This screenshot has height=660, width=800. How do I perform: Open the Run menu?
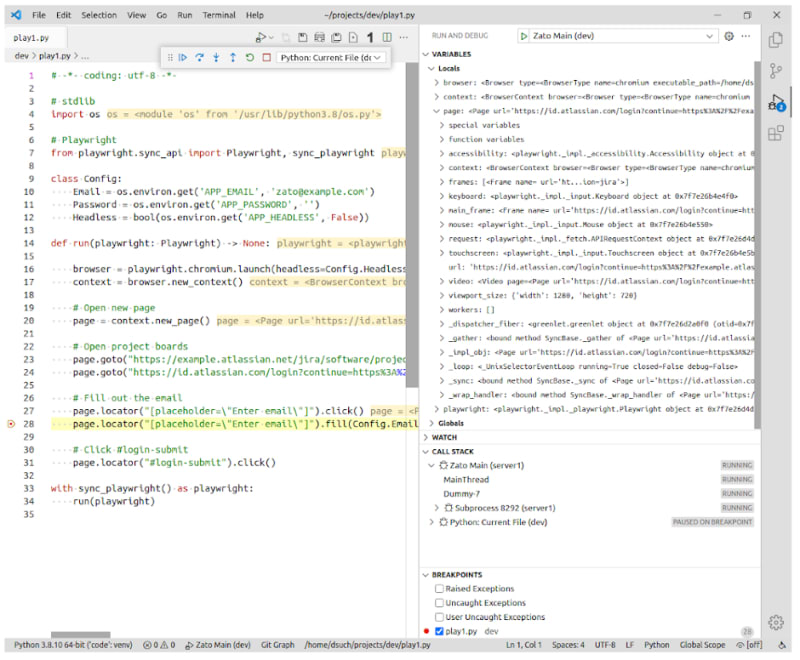(184, 15)
